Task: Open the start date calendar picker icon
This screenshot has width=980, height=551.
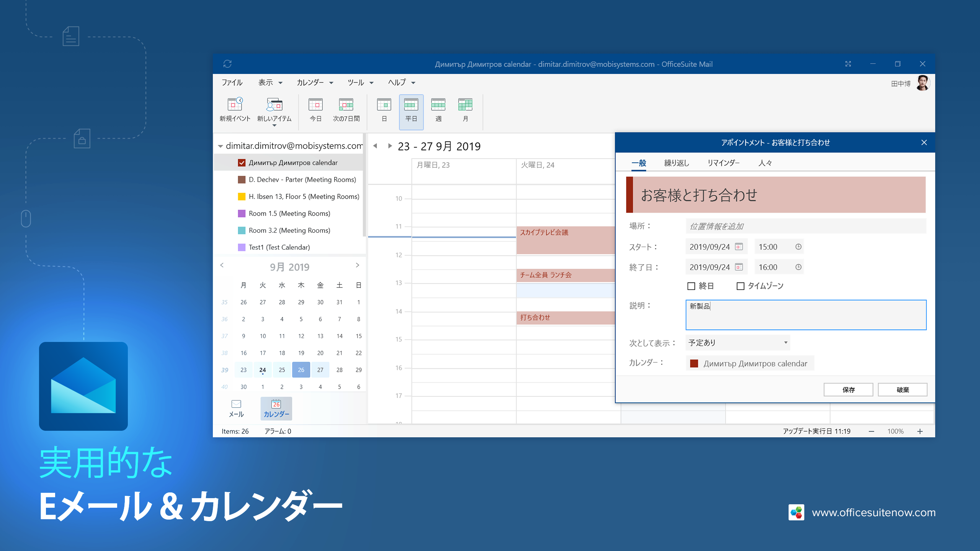Action: tap(739, 247)
